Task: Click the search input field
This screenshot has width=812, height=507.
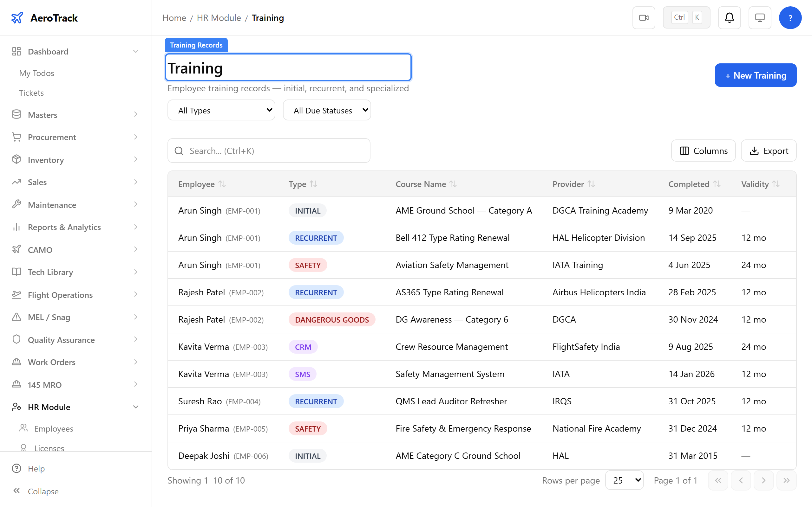Action: click(x=268, y=151)
